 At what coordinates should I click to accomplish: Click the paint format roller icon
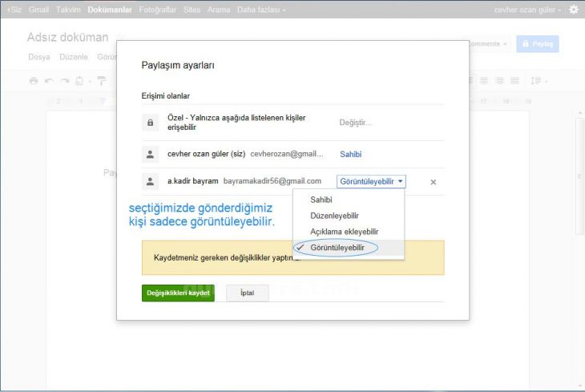[x=103, y=81]
